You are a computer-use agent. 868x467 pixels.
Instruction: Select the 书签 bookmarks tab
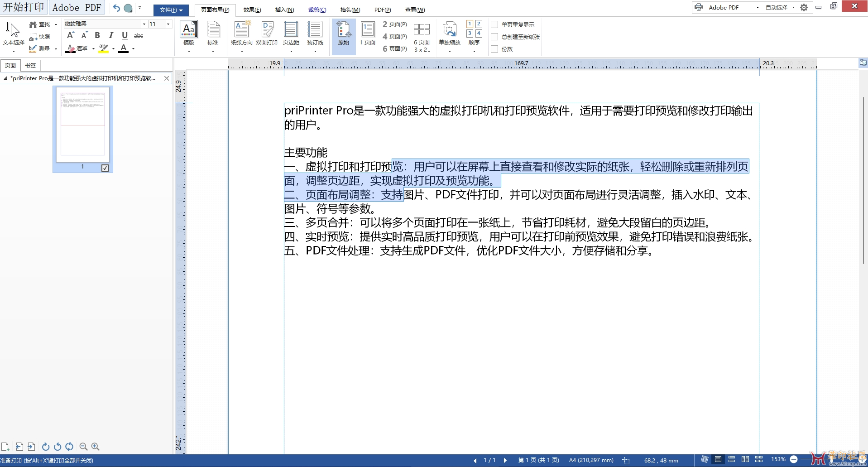coord(30,66)
